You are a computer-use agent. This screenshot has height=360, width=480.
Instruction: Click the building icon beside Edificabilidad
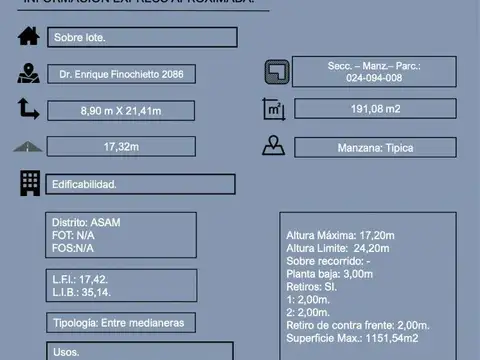30,183
